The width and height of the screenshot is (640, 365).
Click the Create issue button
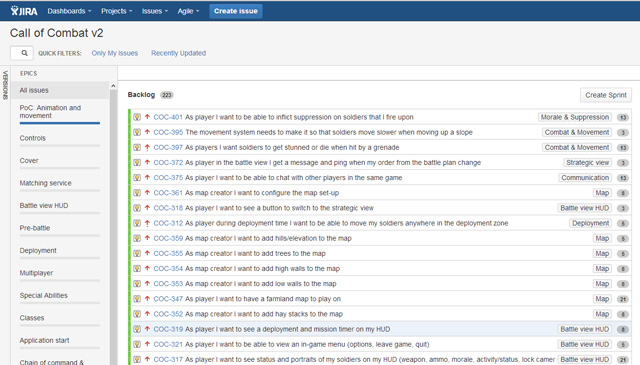pos(236,11)
